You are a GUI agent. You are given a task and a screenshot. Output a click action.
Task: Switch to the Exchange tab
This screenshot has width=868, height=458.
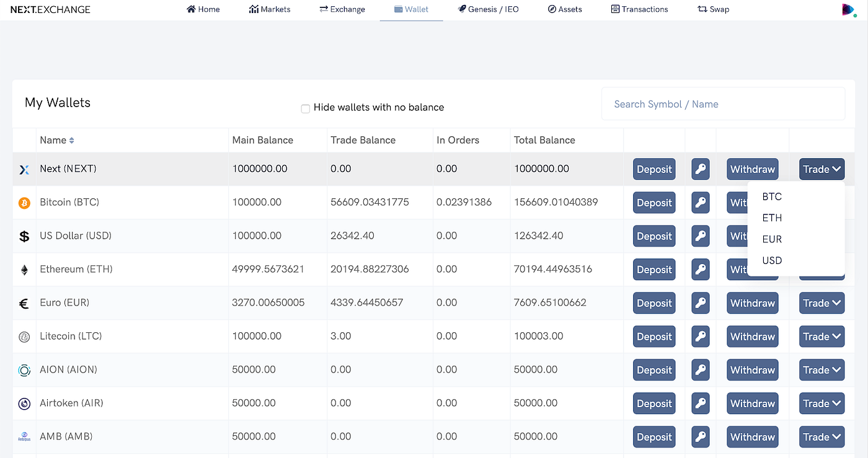click(342, 9)
